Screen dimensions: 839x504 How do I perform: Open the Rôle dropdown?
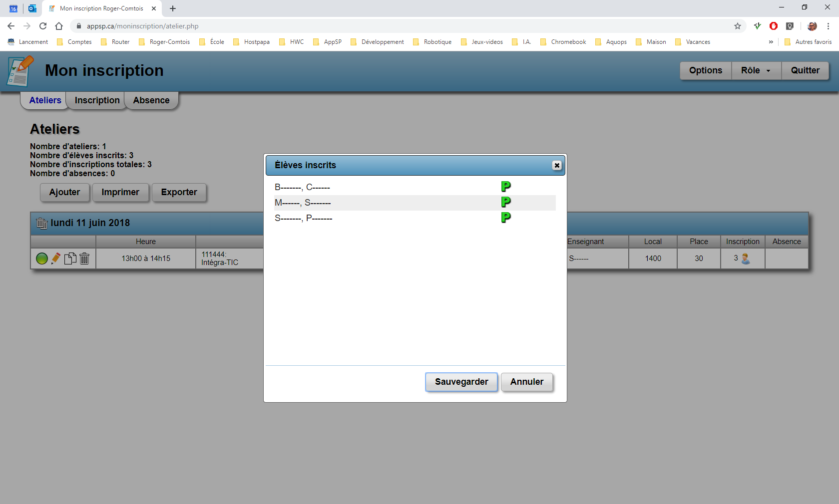(x=756, y=71)
